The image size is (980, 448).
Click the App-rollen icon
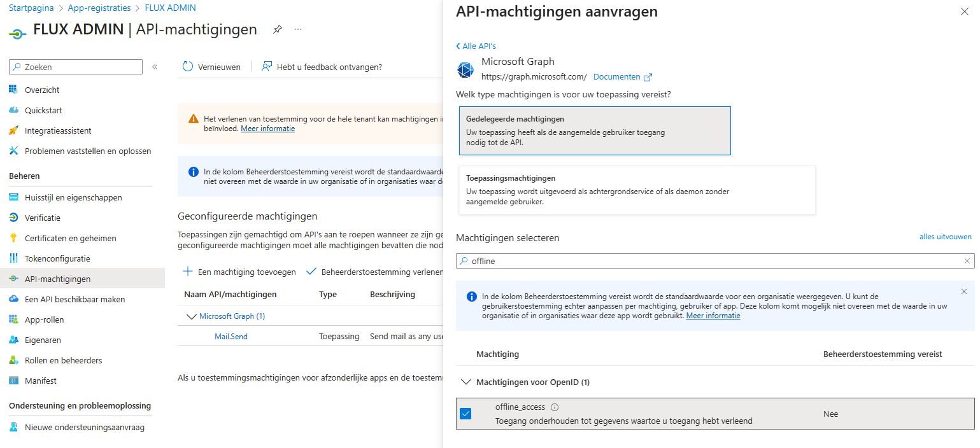pyautogui.click(x=14, y=319)
